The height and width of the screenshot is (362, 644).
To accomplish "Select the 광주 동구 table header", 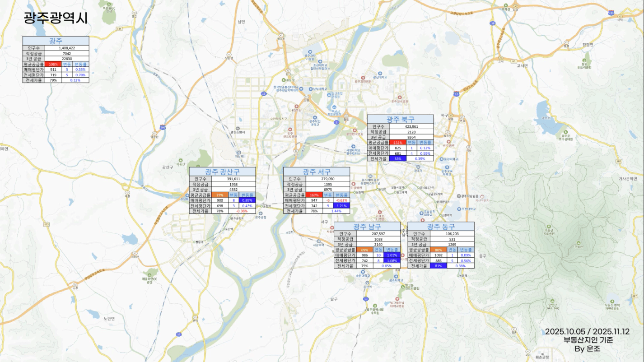I will tap(441, 227).
